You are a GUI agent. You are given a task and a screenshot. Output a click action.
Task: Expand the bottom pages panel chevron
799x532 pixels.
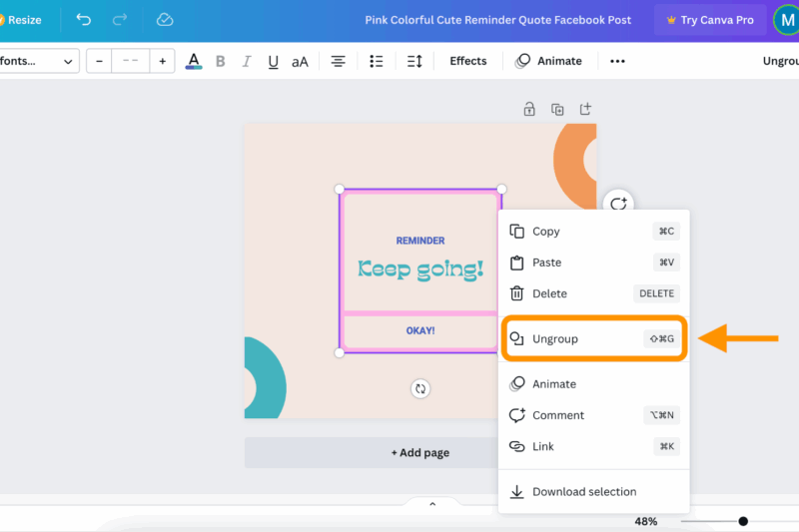(x=432, y=505)
